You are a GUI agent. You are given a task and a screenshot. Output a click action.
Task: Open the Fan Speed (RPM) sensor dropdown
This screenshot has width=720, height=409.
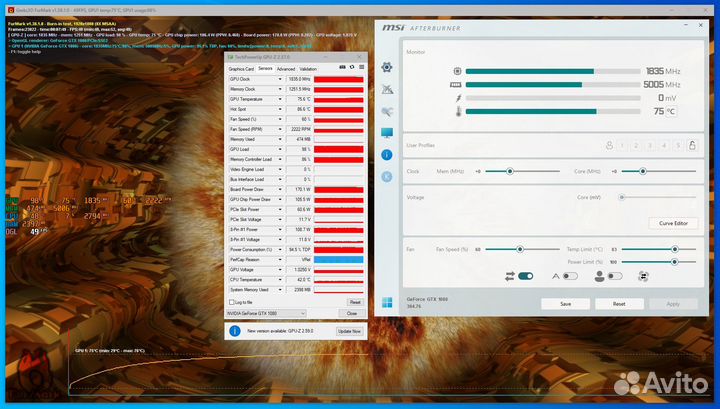tap(280, 129)
